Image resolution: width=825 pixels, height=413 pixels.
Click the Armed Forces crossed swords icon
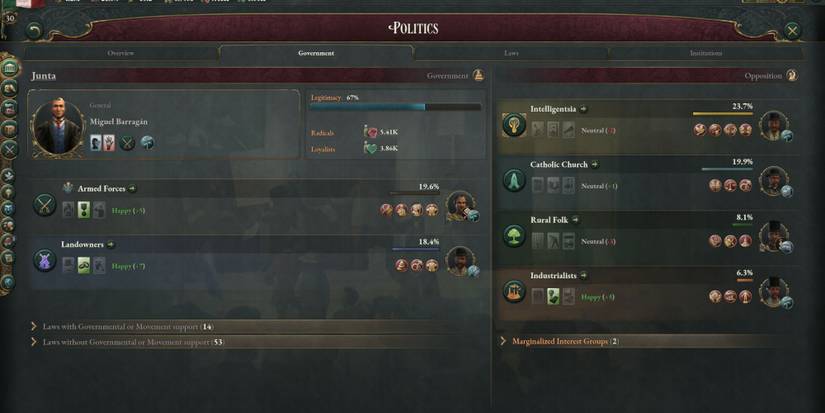(x=45, y=205)
